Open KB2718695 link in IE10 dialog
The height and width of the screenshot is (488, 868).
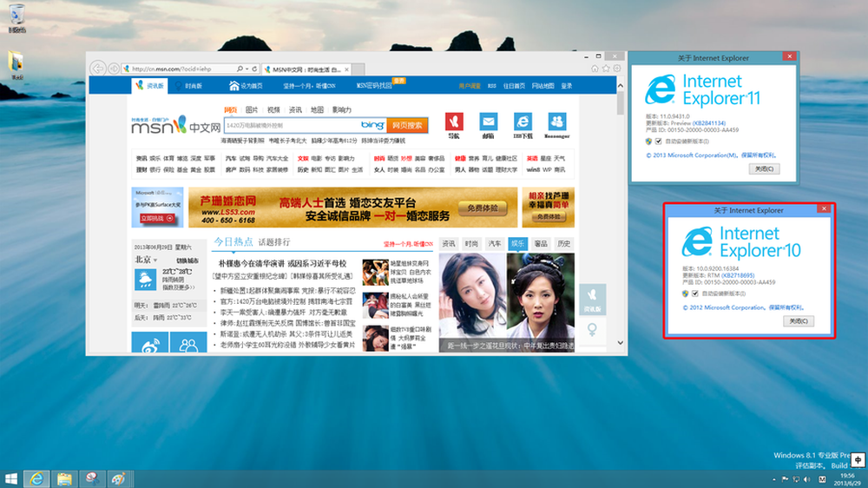coord(738,275)
